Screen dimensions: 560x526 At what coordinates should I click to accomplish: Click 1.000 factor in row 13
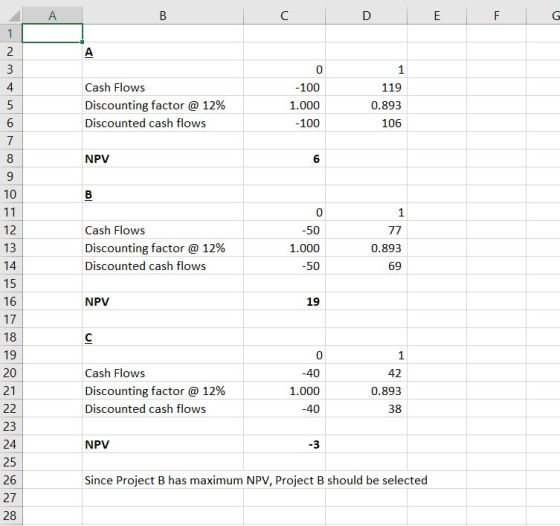284,248
